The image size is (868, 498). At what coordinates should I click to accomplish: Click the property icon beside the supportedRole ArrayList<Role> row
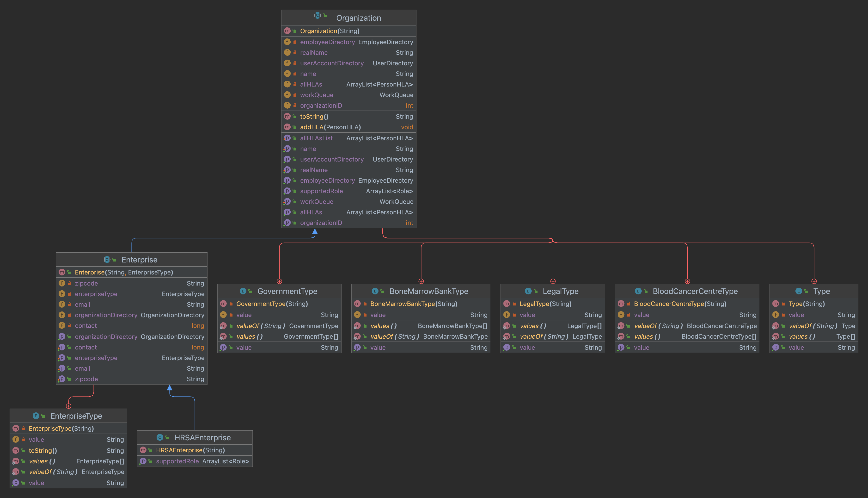(x=287, y=191)
